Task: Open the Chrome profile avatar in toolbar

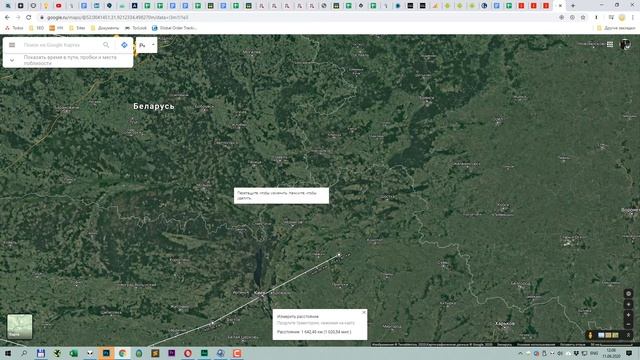Action: point(622,18)
